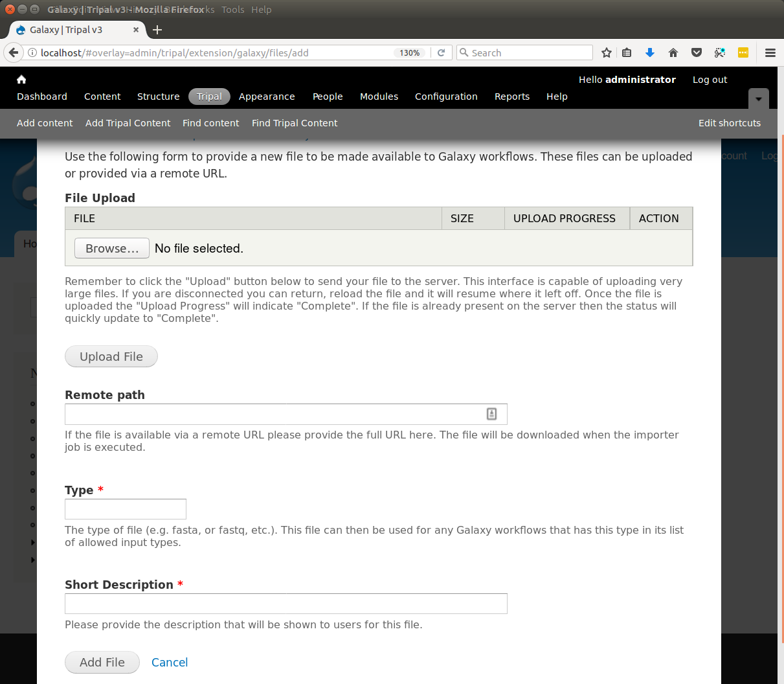Select the Galaxy | Tripal v3 browser tab

point(76,30)
